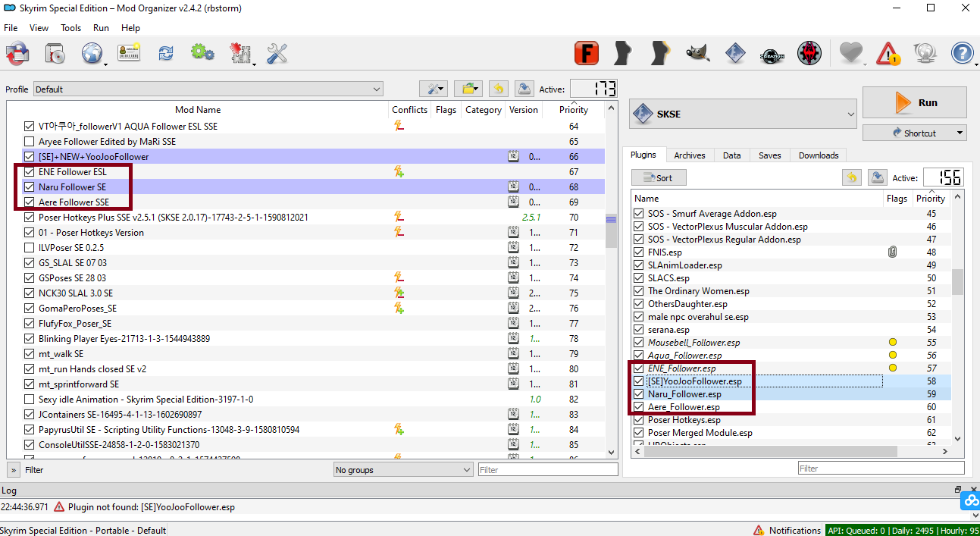Enable the Sexy idle Animation mod checkbox
980x536 pixels.
[x=30, y=400]
